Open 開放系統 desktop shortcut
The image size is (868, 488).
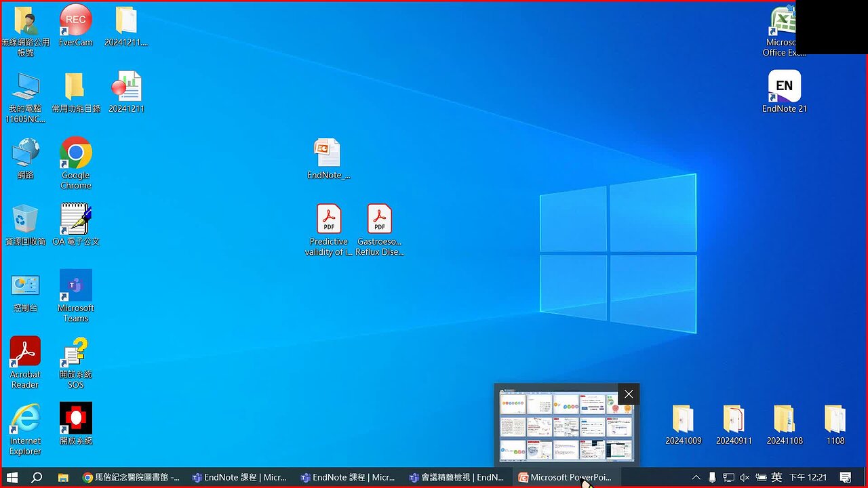point(75,424)
